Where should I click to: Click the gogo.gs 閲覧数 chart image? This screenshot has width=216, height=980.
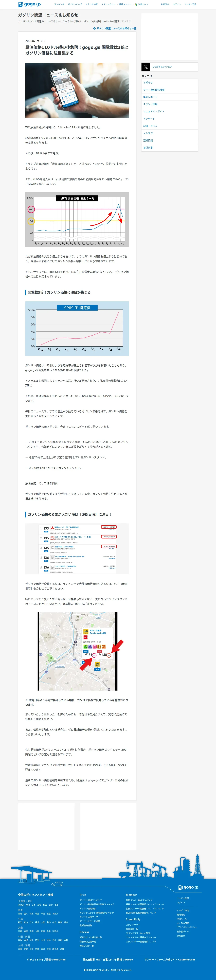point(77,328)
